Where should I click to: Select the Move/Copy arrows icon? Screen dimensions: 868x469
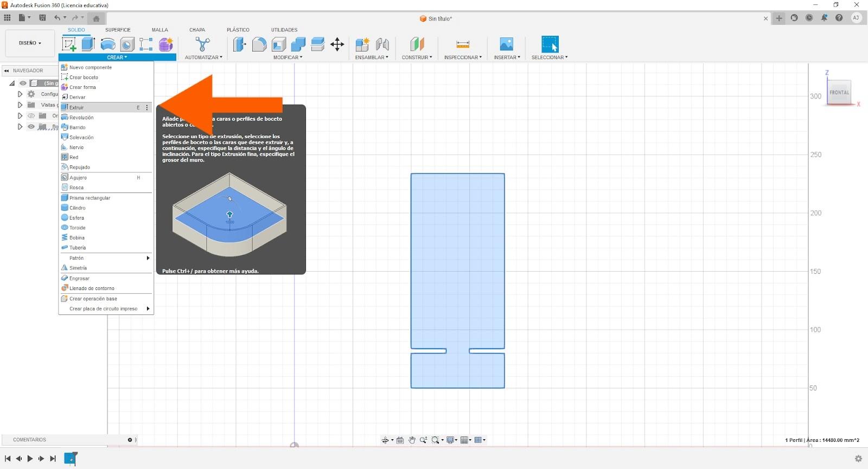tap(337, 44)
